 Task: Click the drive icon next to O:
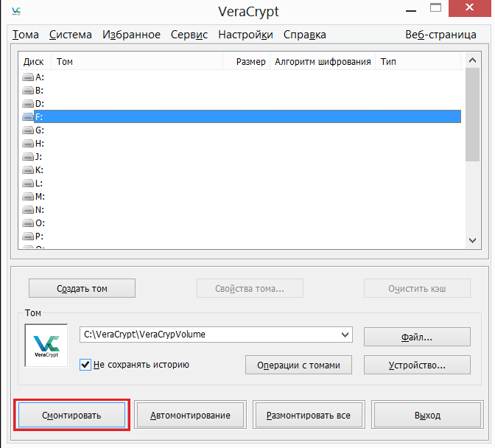coord(28,223)
